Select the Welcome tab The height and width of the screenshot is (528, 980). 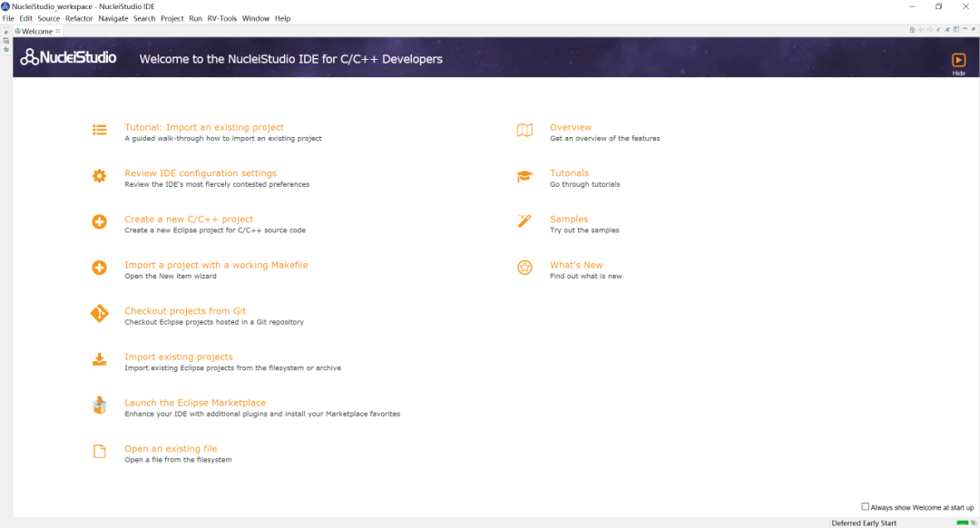coord(37,31)
